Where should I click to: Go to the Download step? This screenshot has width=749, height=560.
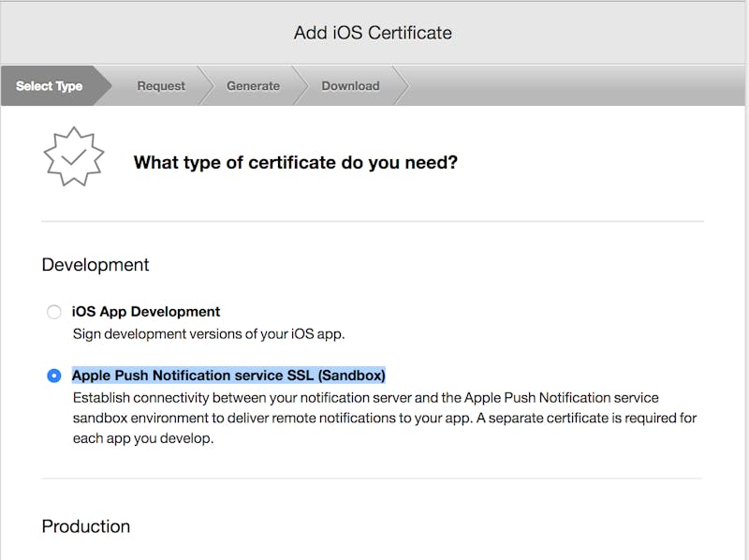pyautogui.click(x=350, y=86)
